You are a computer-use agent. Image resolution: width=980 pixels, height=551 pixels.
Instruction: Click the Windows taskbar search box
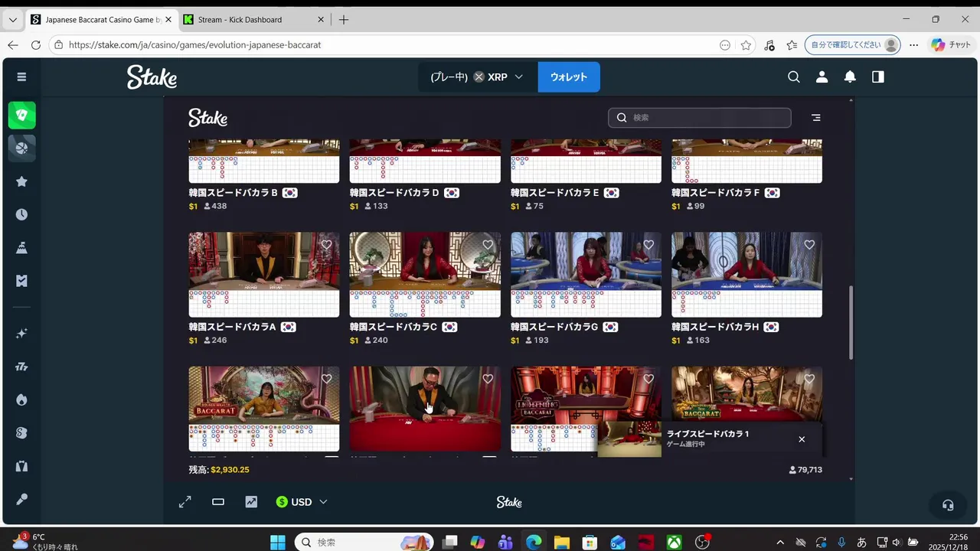(364, 543)
